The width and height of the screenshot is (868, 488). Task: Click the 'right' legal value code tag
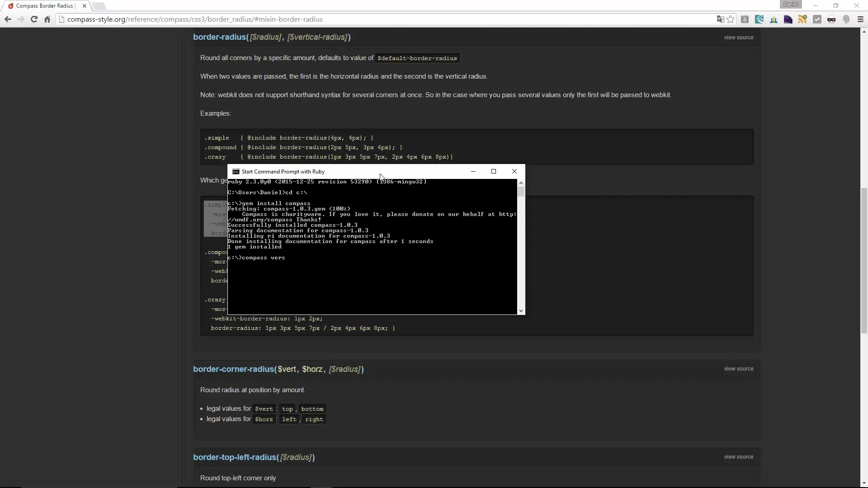point(314,419)
